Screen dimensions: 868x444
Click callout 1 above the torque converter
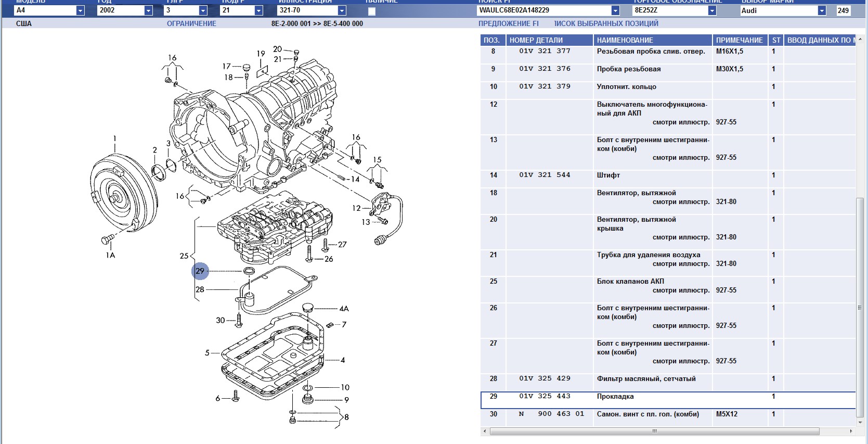115,138
